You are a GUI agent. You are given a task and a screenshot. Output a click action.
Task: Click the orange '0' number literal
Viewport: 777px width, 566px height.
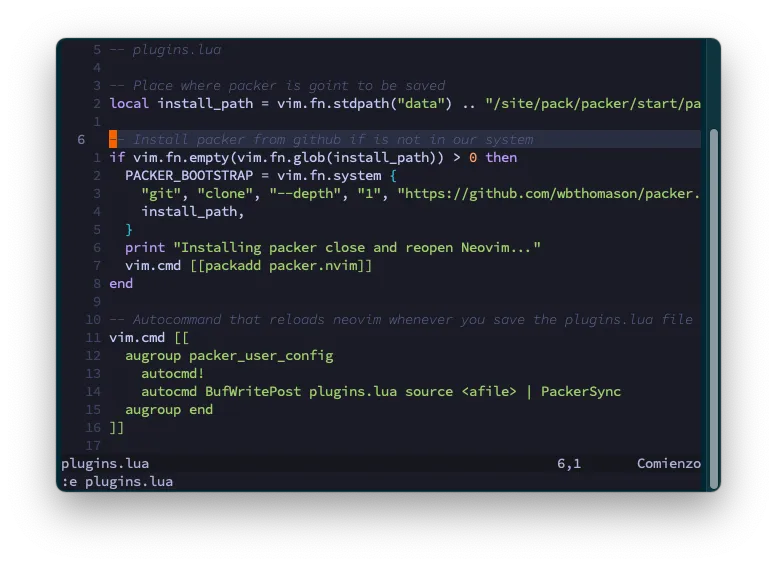(x=473, y=158)
